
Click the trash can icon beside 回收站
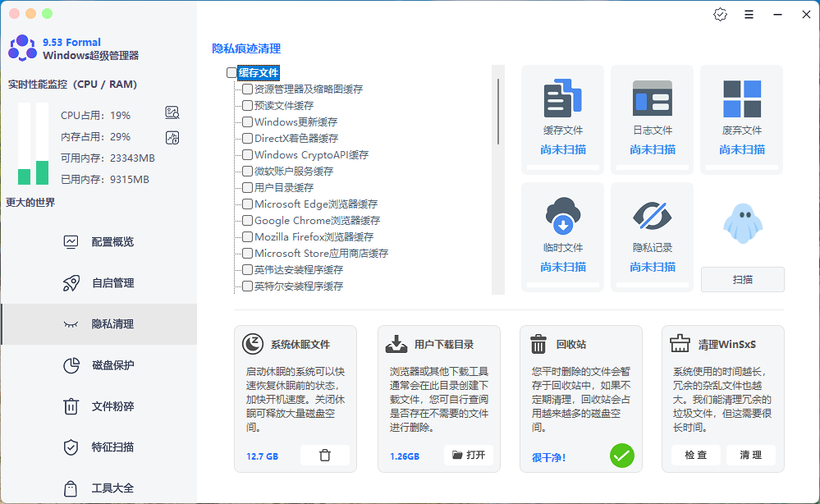tap(538, 345)
